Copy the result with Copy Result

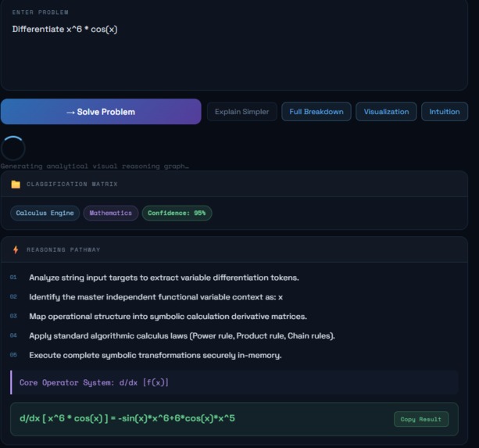click(421, 419)
